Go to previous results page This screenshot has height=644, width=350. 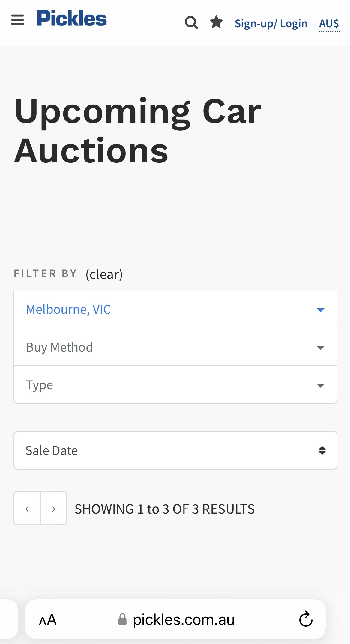click(x=27, y=509)
